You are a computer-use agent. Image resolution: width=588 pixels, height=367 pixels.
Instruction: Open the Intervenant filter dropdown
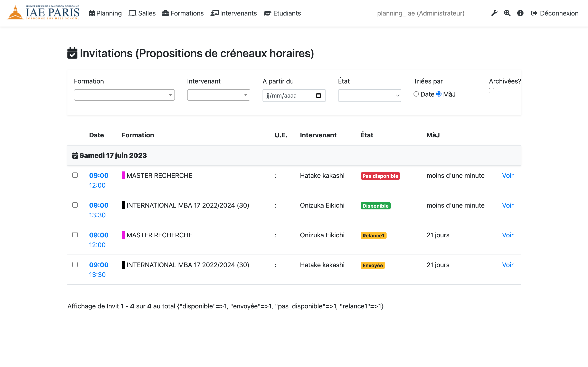point(218,95)
